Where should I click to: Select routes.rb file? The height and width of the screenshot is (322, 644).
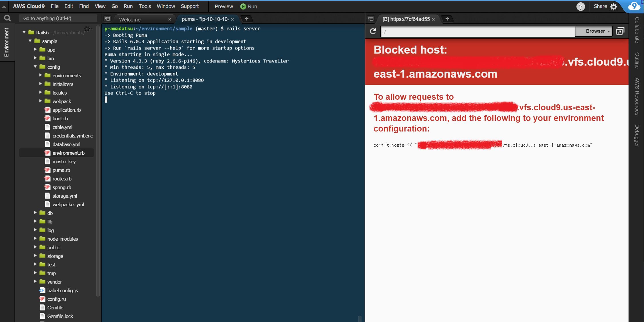pos(62,178)
